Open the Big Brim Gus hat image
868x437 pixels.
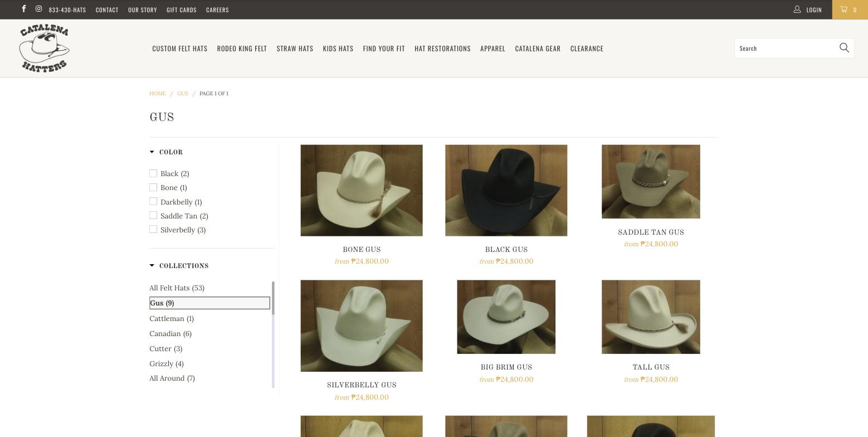[506, 317]
